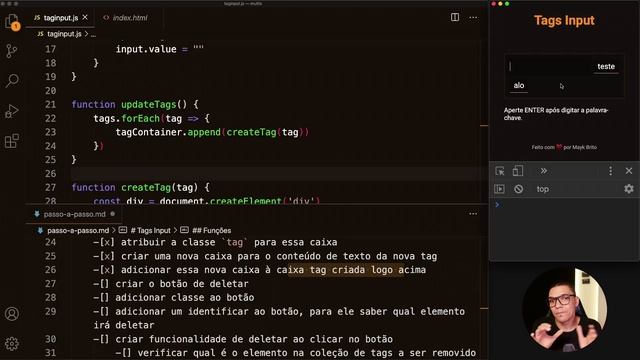640x360 pixels.
Task: Open DevTools console settings gear
Action: click(x=629, y=189)
